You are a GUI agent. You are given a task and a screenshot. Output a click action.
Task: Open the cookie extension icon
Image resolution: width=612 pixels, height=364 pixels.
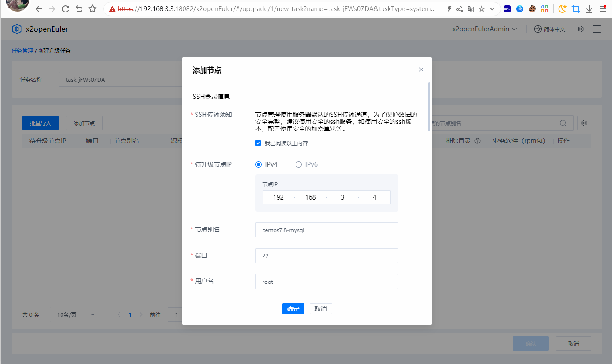click(532, 9)
